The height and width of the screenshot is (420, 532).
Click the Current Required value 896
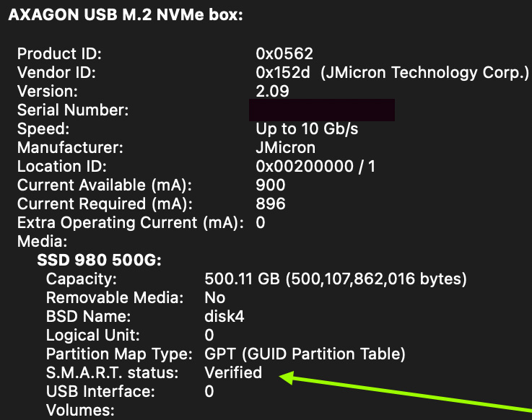coord(271,204)
